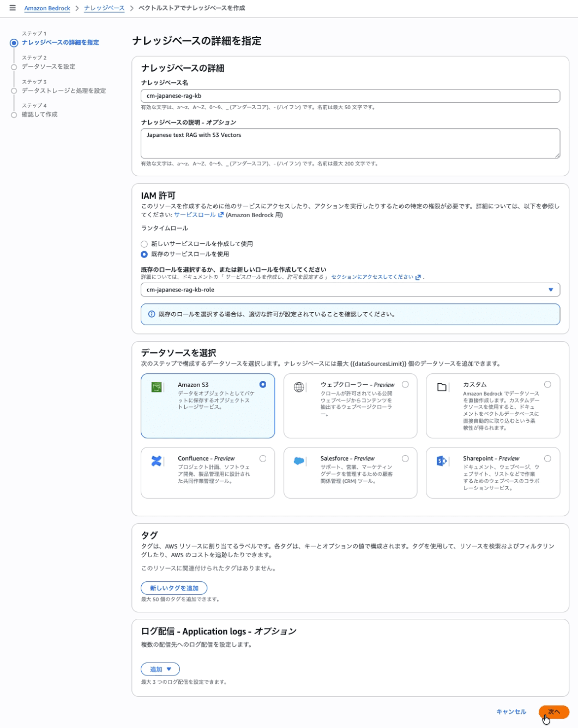Go to ステップ 2 データソースを設定
The width and height of the screenshot is (578, 728).
(49, 66)
